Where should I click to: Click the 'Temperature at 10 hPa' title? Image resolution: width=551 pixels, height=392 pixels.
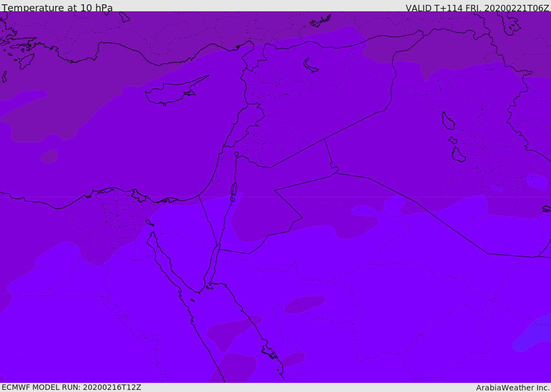(57, 8)
